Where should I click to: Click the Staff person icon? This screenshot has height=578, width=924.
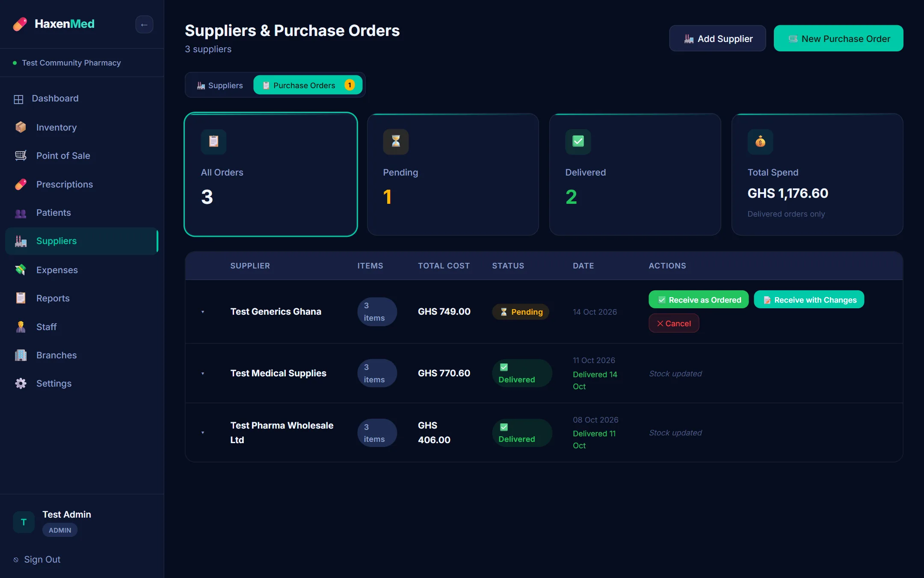tap(21, 327)
